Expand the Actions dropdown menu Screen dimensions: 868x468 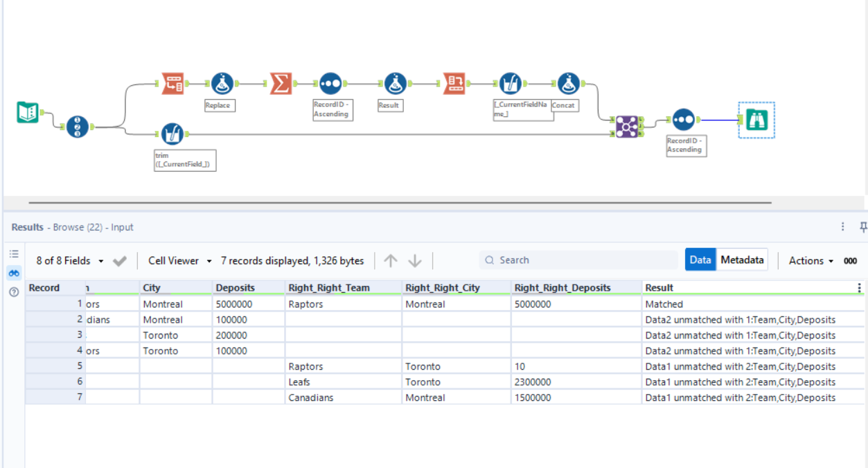click(809, 261)
